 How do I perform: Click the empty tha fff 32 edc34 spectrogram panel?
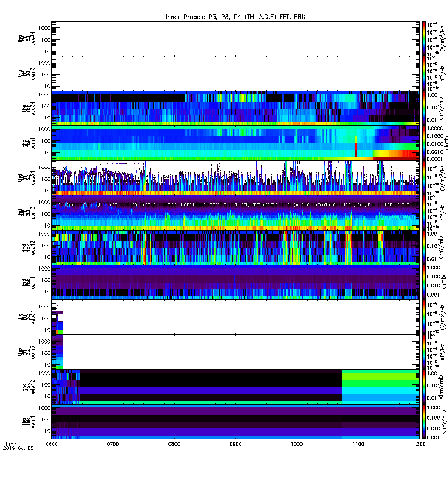coord(235,38)
